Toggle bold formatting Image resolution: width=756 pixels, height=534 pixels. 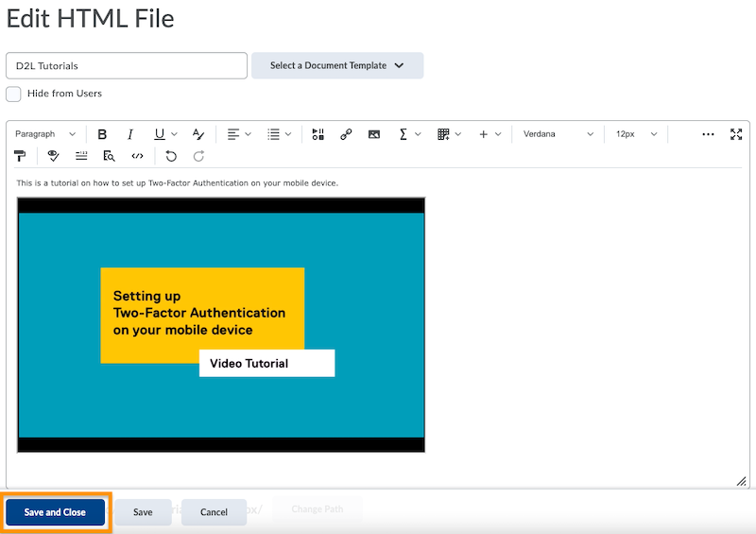click(102, 134)
